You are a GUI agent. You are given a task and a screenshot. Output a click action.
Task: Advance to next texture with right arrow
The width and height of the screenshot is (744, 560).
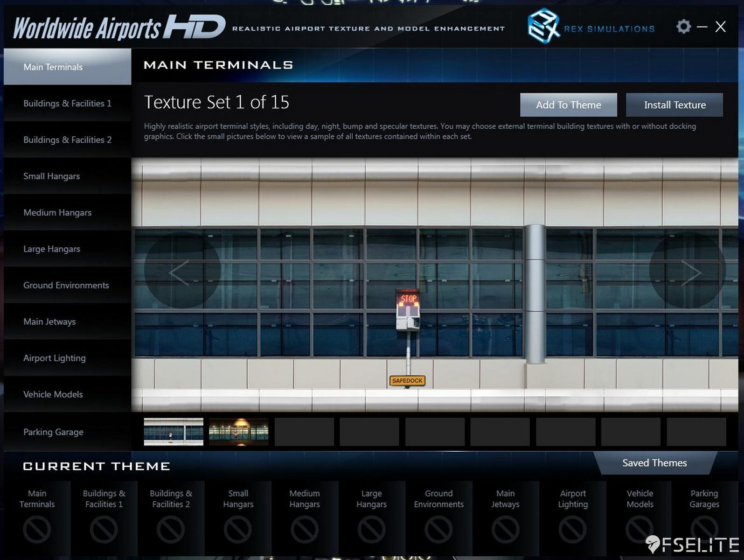click(x=690, y=272)
